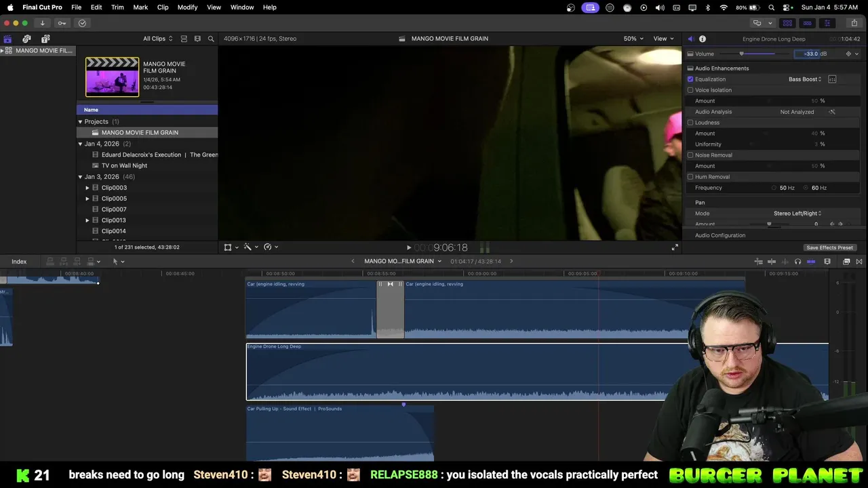Adjust the Volume slider handle
Image resolution: width=868 pixels, height=488 pixels.
point(741,54)
